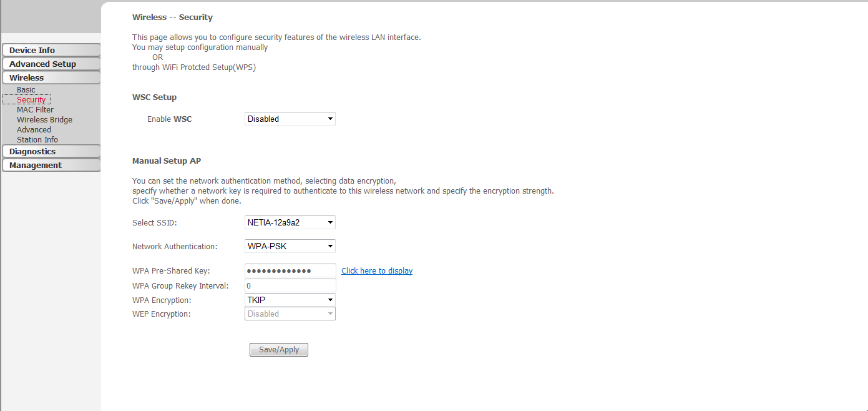This screenshot has height=411, width=868.
Task: Open the Device Info menu
Action: pyautogui.click(x=51, y=50)
